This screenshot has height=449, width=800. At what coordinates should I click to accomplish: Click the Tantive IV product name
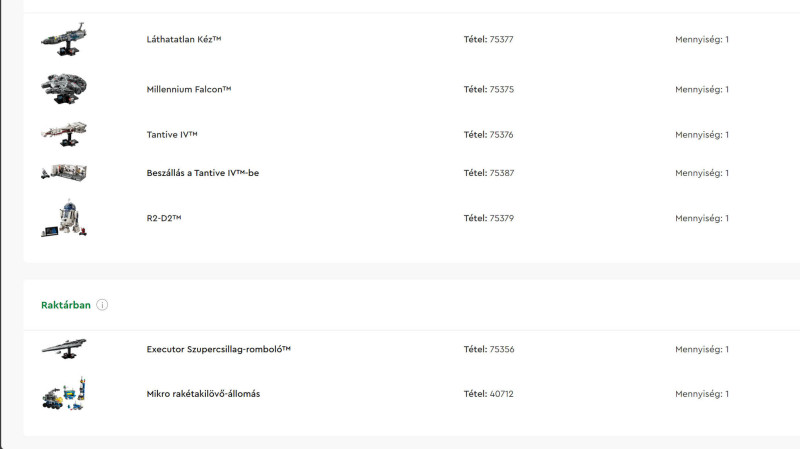172,135
